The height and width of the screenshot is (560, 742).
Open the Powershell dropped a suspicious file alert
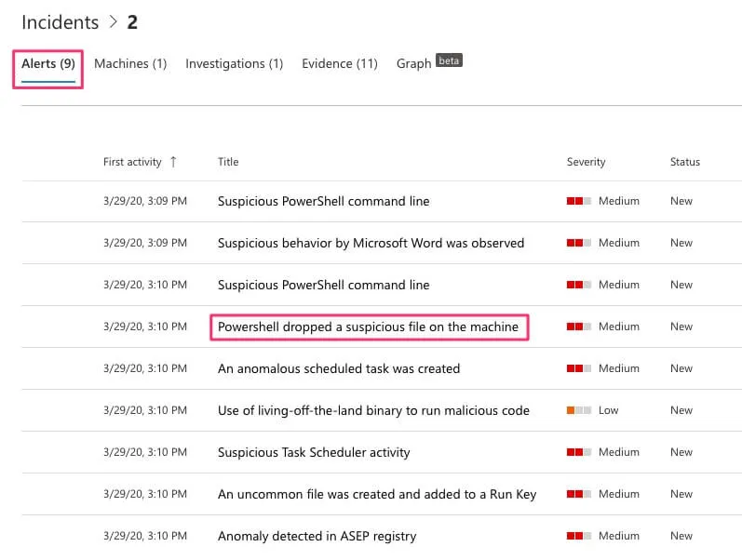tap(368, 327)
